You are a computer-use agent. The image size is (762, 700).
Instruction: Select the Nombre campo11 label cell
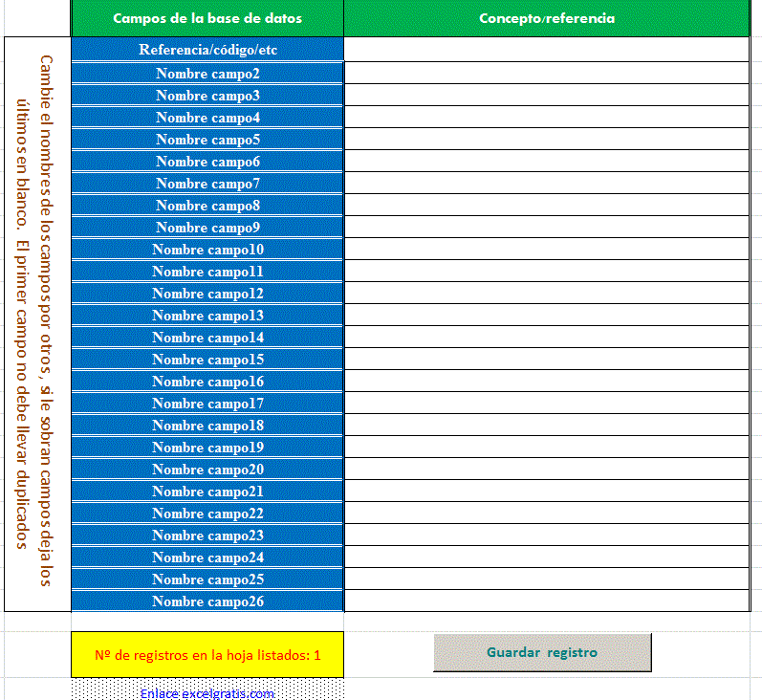207,271
